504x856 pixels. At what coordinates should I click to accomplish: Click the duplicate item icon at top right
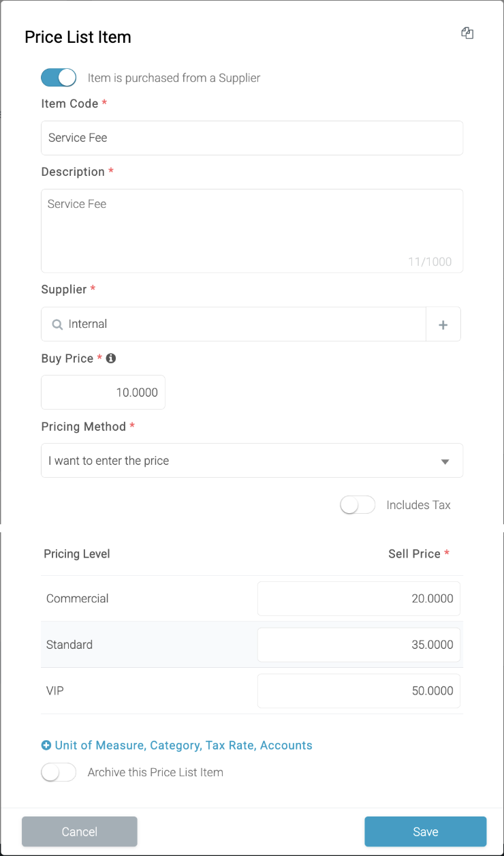(x=467, y=33)
